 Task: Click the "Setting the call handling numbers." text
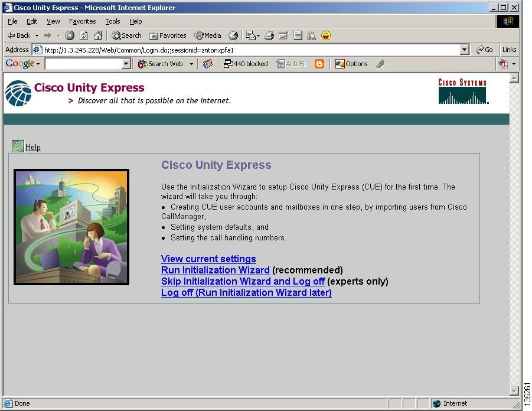229,238
